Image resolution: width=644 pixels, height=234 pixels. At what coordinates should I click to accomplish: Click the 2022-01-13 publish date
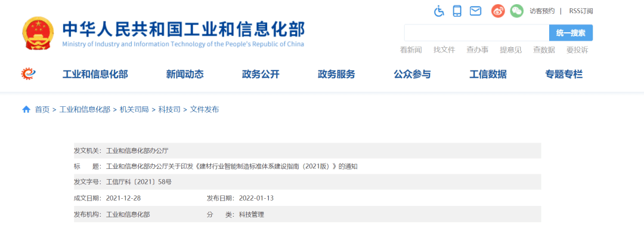[256, 198]
